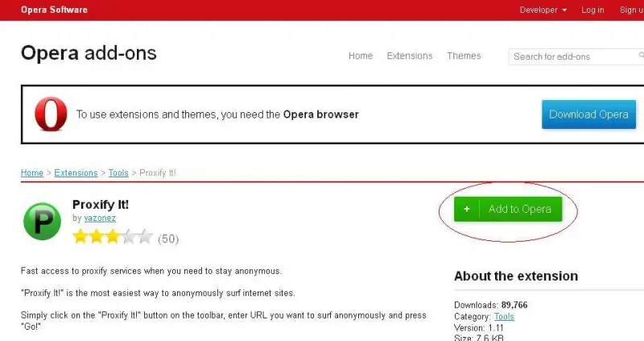Screen dimensions: 644x341
Task: Click the About the extension heading
Action: tap(516, 276)
